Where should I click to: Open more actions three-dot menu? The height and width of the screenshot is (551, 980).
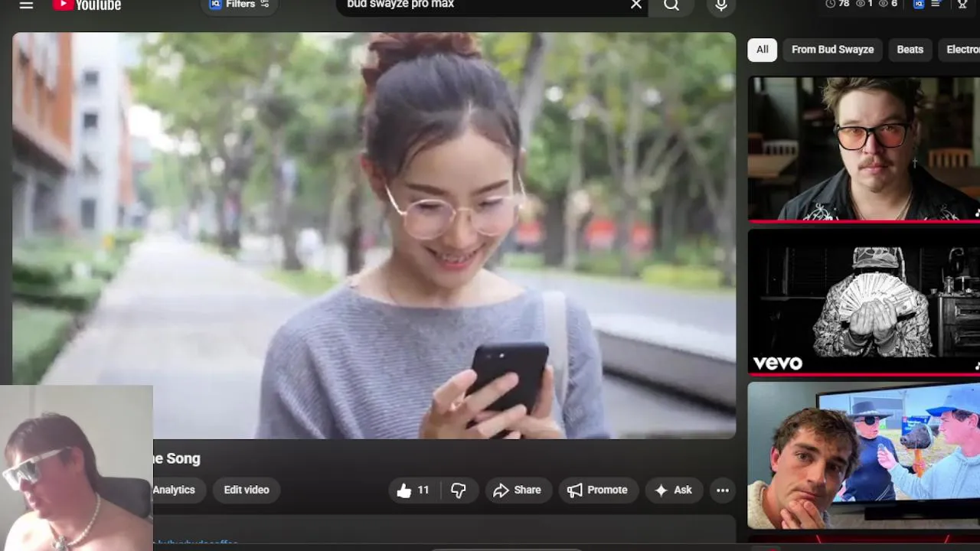pyautogui.click(x=723, y=491)
